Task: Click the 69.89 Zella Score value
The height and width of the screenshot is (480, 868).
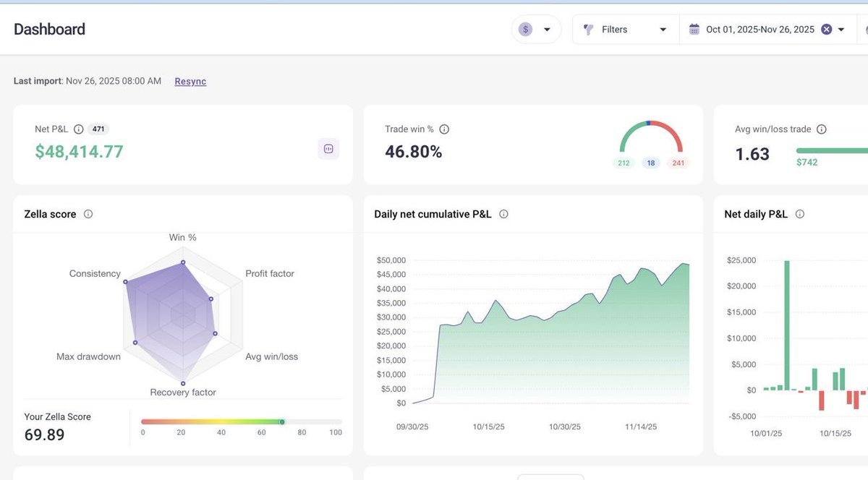Action: [44, 434]
